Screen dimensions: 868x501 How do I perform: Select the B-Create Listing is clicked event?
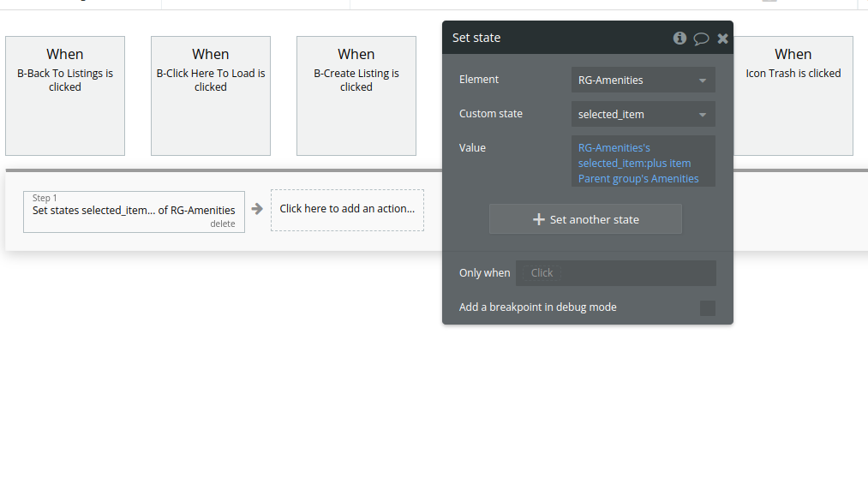[356, 96]
